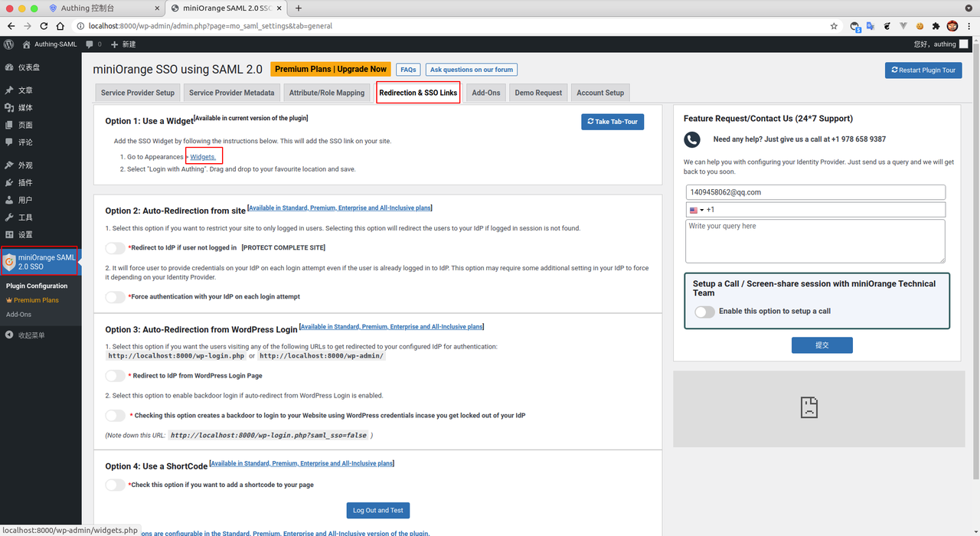Click the phone icon in support panel

pyautogui.click(x=692, y=139)
